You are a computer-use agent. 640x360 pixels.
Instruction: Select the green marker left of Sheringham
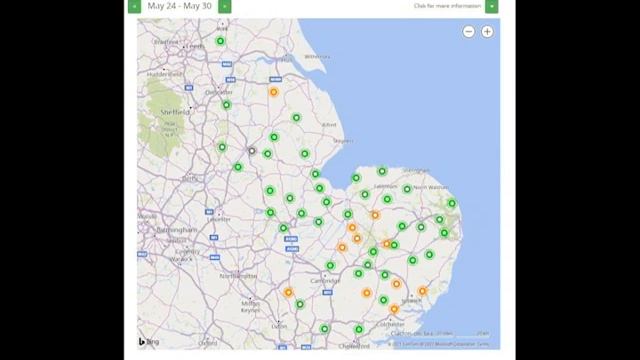click(x=382, y=171)
